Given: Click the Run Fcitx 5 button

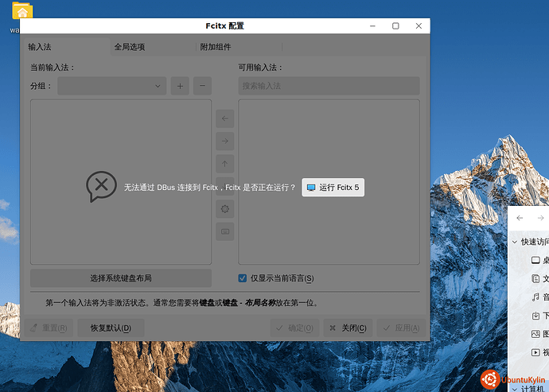Looking at the screenshot, I should click(333, 188).
